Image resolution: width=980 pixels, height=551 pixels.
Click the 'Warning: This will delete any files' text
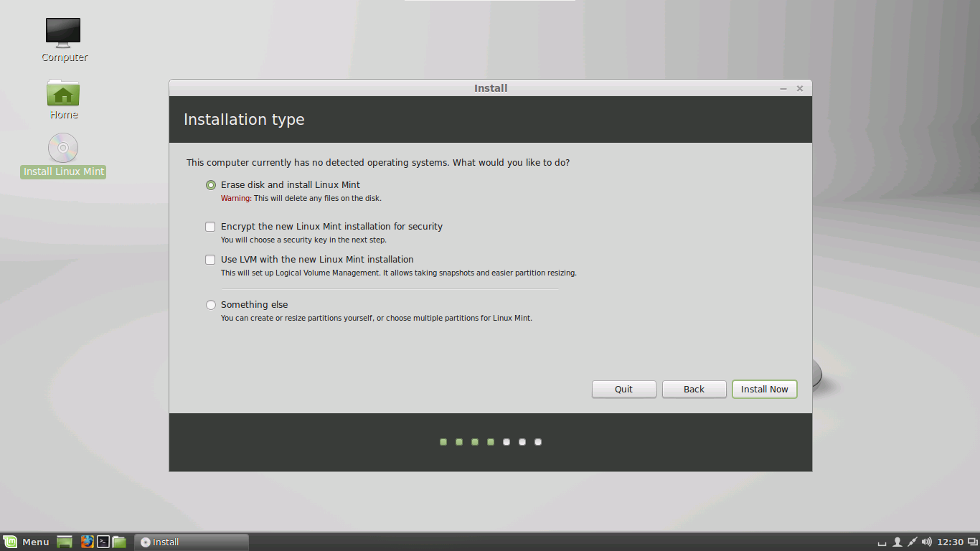[301, 198]
